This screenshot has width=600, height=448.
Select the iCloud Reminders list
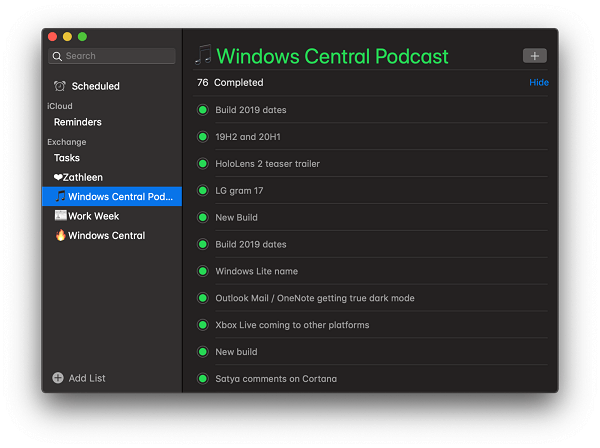click(x=112, y=122)
